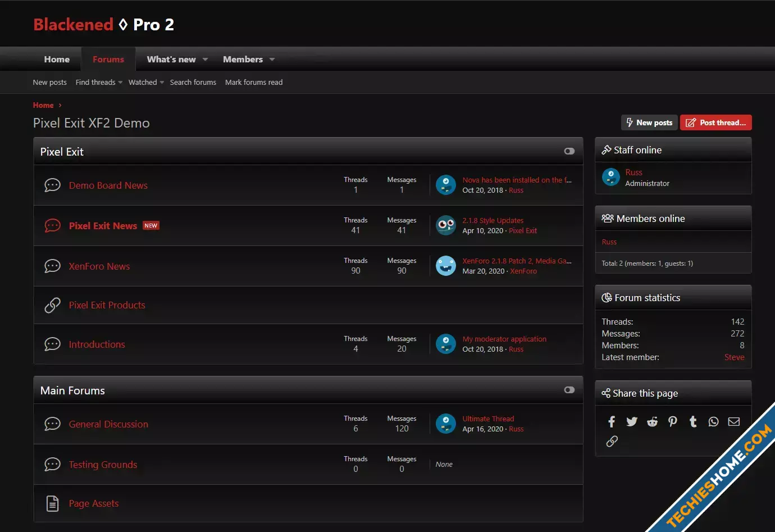Open the Staff online heading link
The image size is (775, 532).
[x=637, y=150]
